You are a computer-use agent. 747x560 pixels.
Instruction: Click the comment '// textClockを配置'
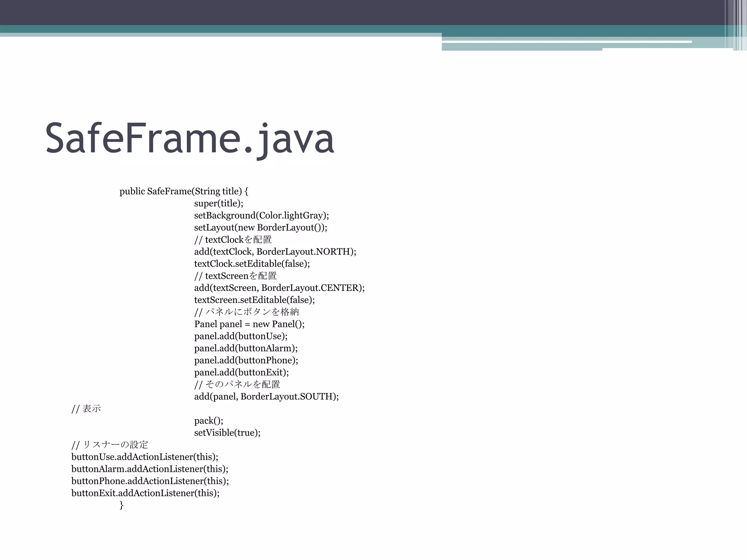coord(233,240)
